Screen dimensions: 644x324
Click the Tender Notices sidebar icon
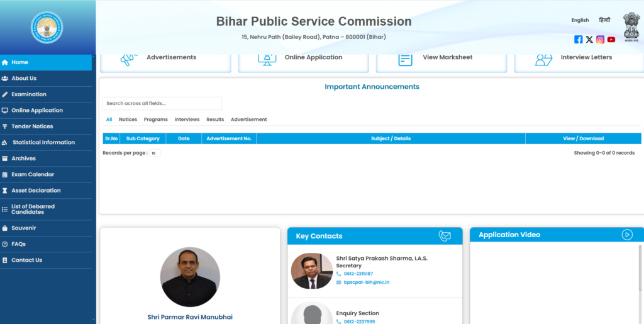5,126
